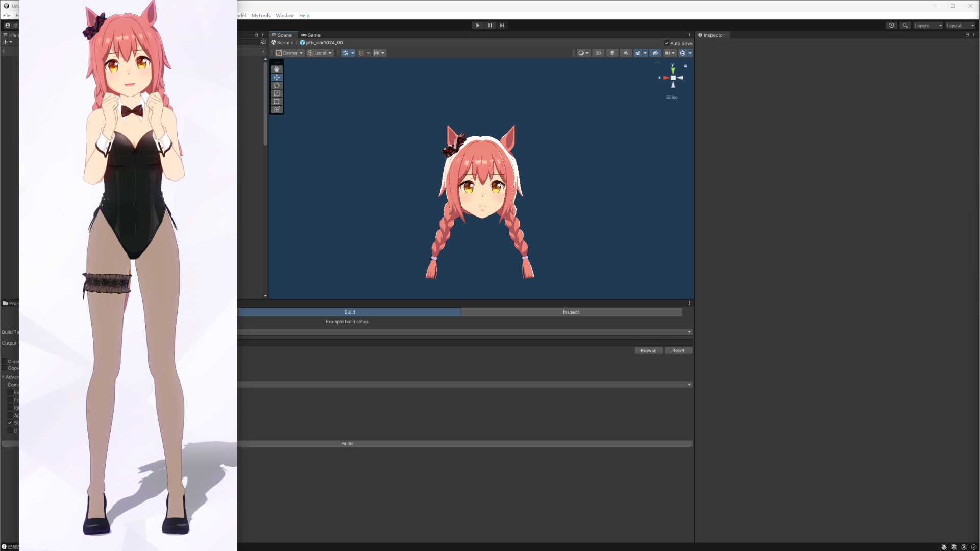Toggle Auto Save checkbox

tap(667, 43)
